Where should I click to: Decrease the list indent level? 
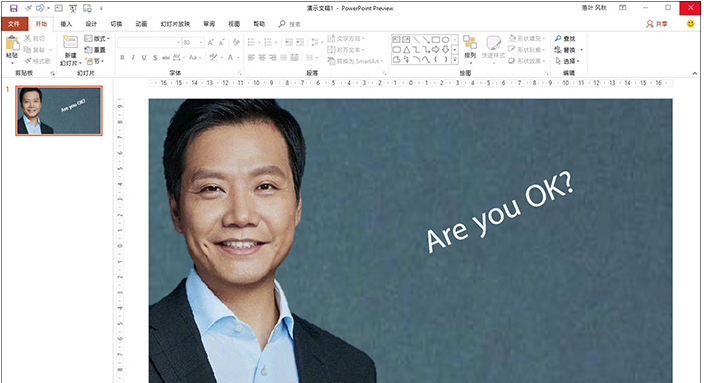point(289,42)
